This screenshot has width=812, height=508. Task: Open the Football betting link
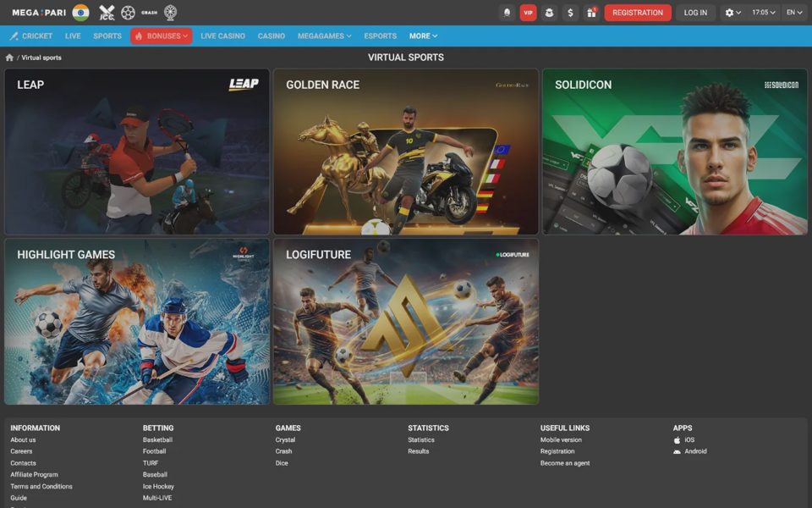[x=154, y=451]
